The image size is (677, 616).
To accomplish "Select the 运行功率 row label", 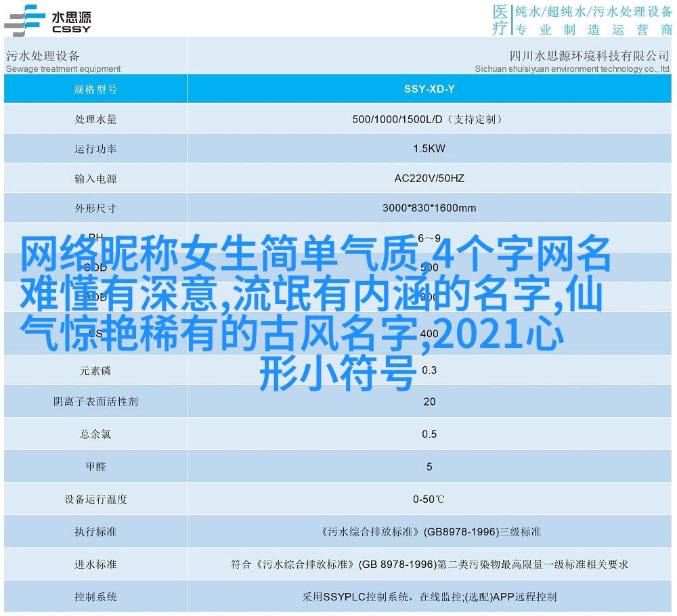I will [x=95, y=149].
